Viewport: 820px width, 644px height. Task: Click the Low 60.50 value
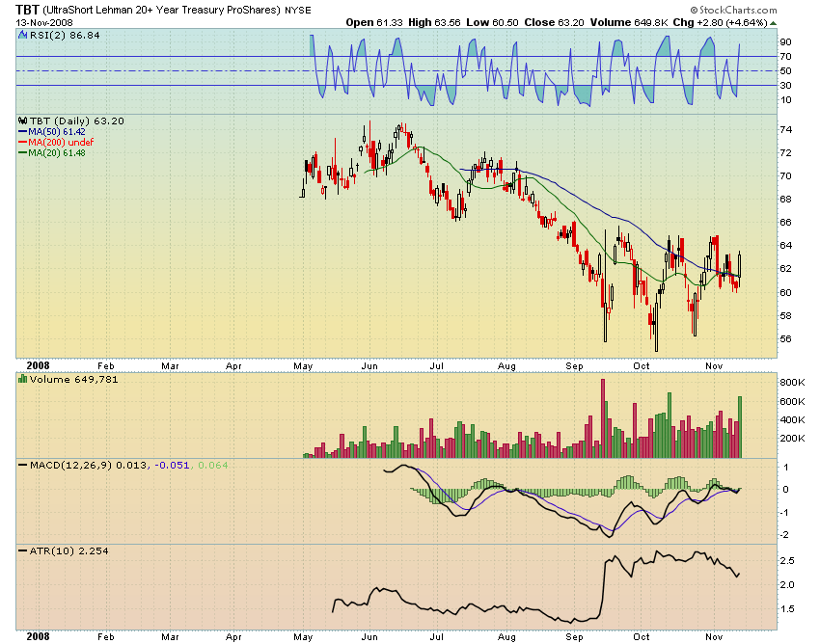pos(492,22)
